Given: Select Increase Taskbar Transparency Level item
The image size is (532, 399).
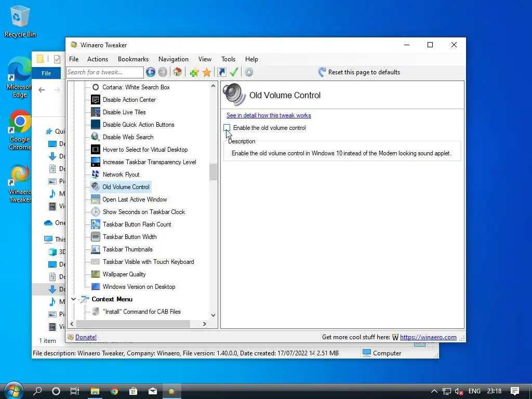Looking at the screenshot, I should point(149,162).
